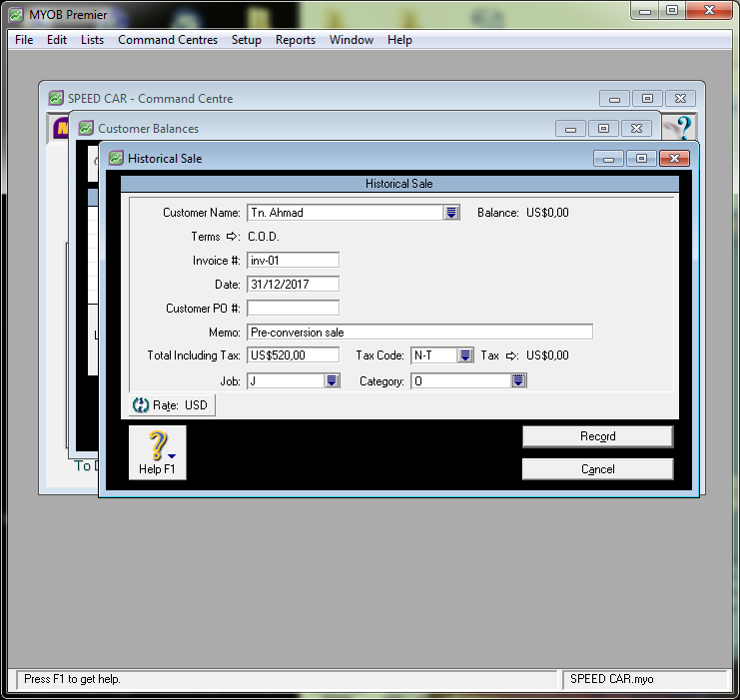Image resolution: width=740 pixels, height=700 pixels.
Task: Click the Record button
Action: 597,436
